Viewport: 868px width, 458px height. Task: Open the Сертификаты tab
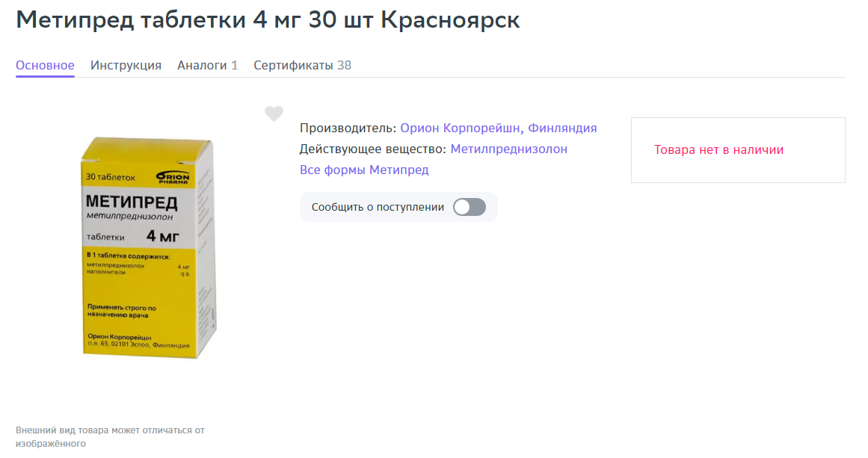[x=302, y=65]
